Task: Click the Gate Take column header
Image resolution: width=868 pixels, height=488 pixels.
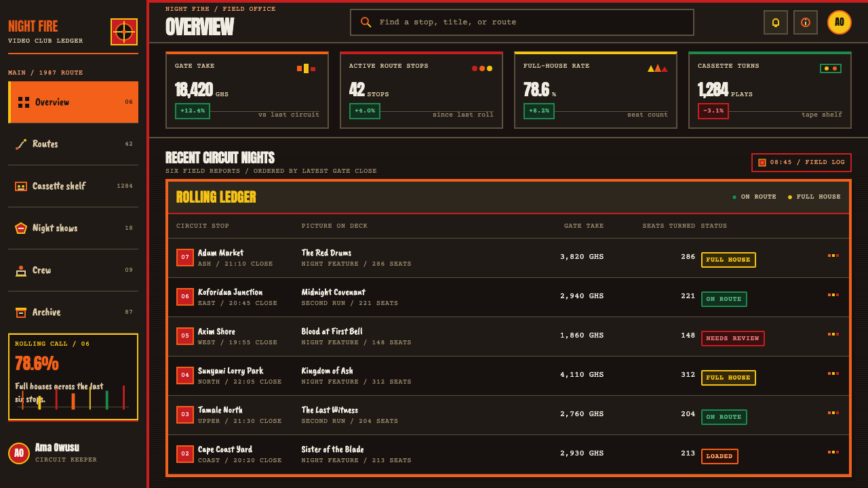Action: tap(584, 226)
